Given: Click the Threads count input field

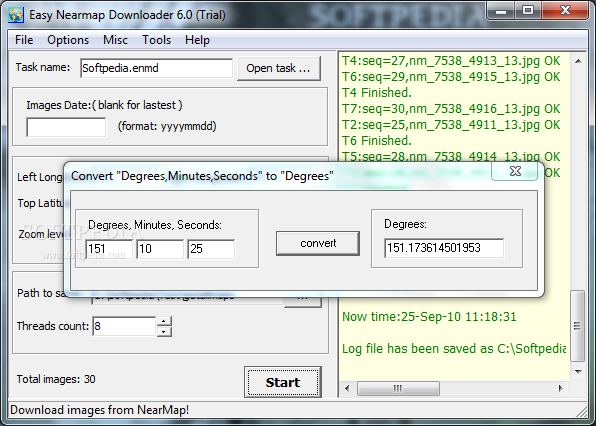Looking at the screenshot, I should point(124,326).
